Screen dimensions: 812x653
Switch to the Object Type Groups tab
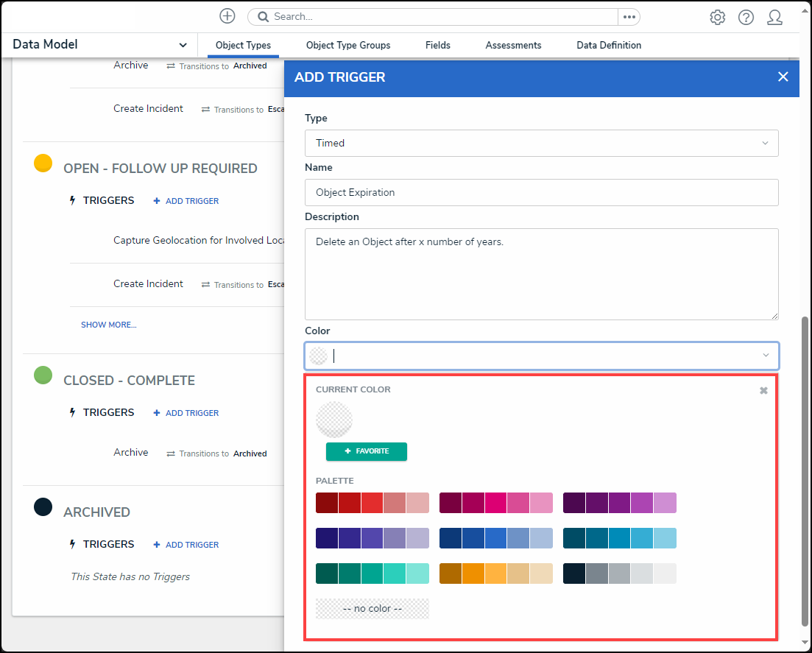point(348,46)
